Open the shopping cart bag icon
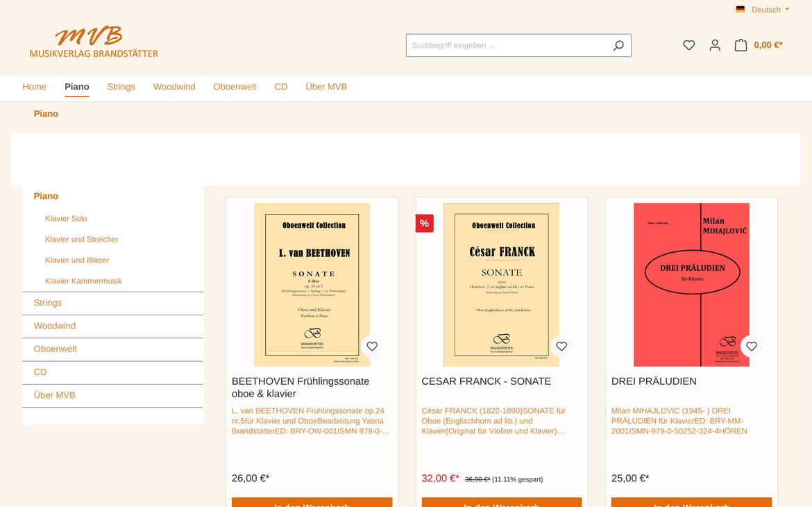Viewport: 812px width, 507px height. pos(741,45)
